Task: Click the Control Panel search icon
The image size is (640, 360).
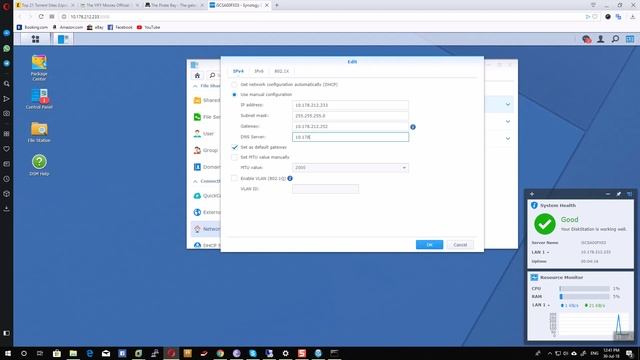Action: (x=212, y=76)
